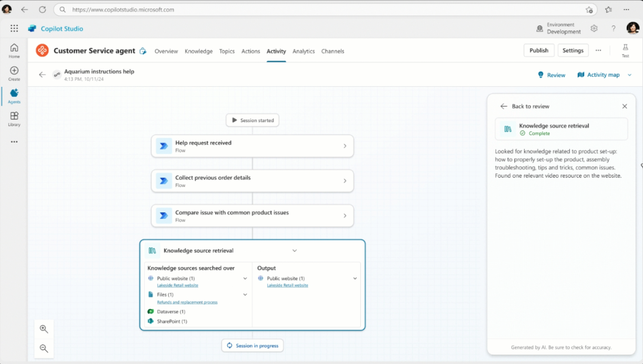Switch to the Topics tab
This screenshot has width=643, height=364.
point(227,51)
